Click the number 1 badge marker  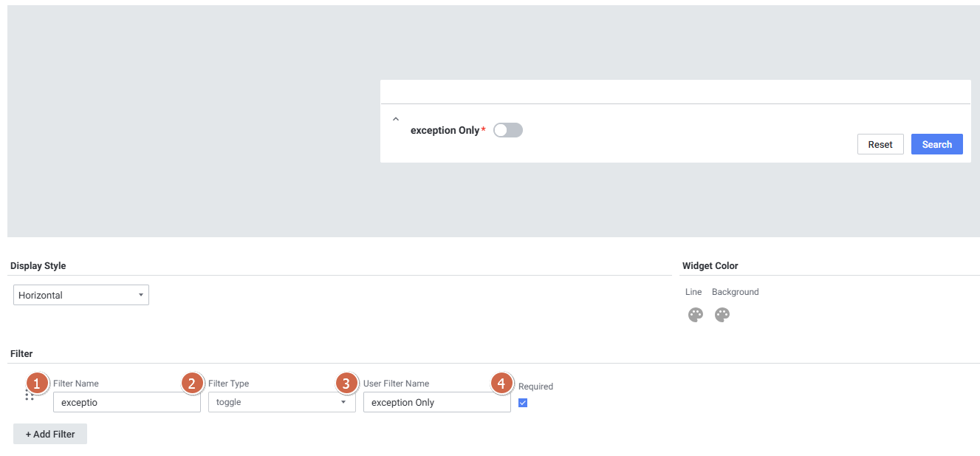tap(37, 383)
